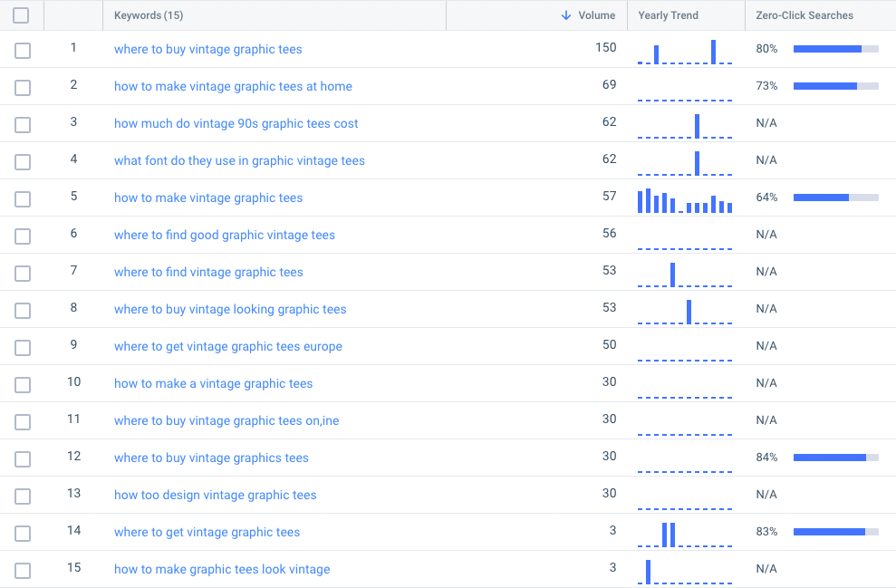
Task: Check the box next to 'where to buy vintage graphic tees'
Action: click(x=23, y=51)
